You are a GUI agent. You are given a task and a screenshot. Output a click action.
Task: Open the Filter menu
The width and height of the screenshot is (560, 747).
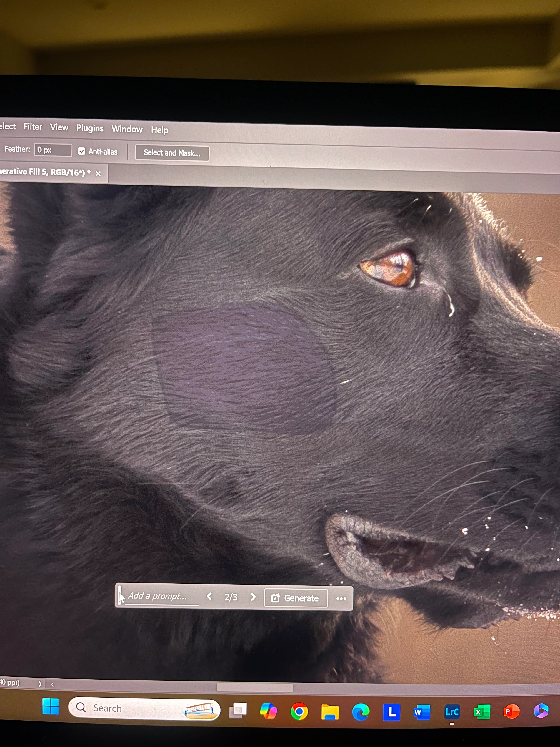(33, 127)
